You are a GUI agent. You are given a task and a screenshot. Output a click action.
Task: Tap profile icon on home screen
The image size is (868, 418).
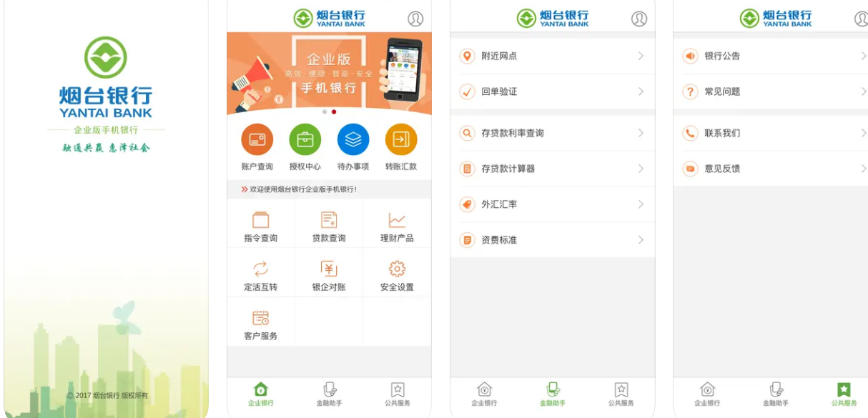point(415,19)
